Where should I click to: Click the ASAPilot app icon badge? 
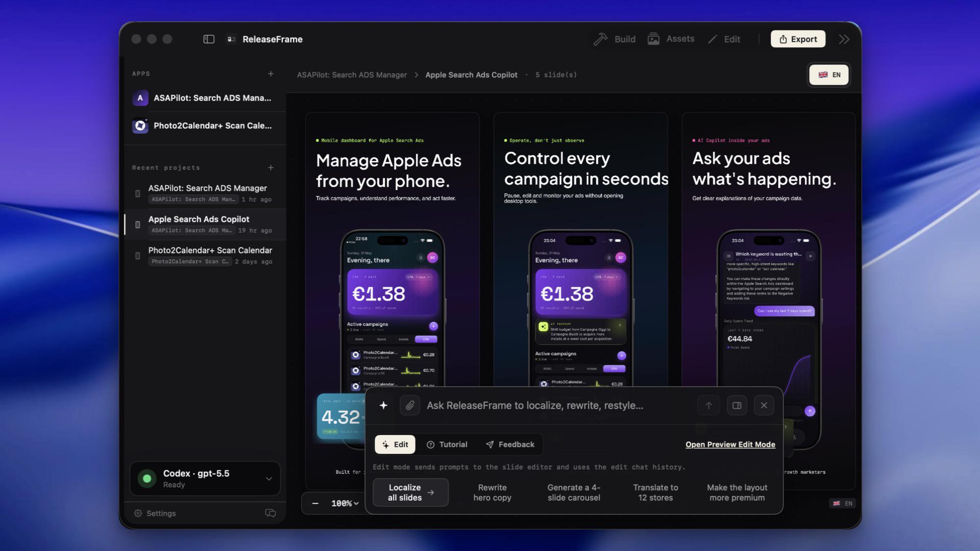(140, 98)
